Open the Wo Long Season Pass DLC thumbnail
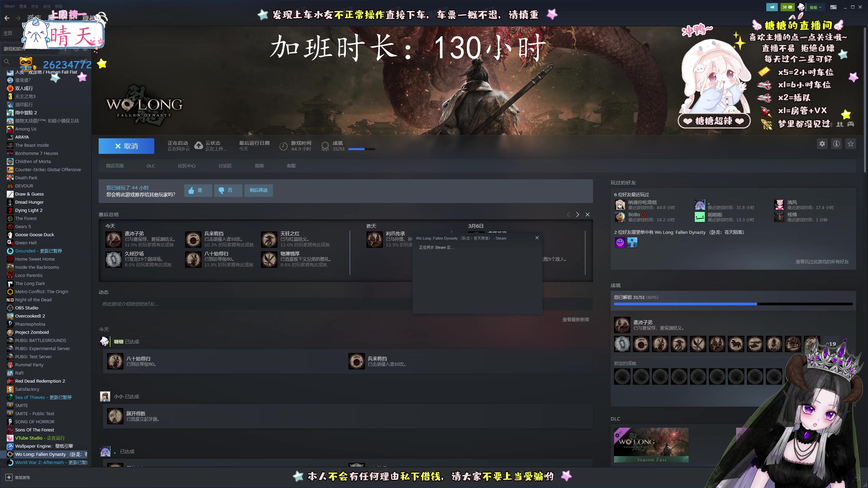 651,445
